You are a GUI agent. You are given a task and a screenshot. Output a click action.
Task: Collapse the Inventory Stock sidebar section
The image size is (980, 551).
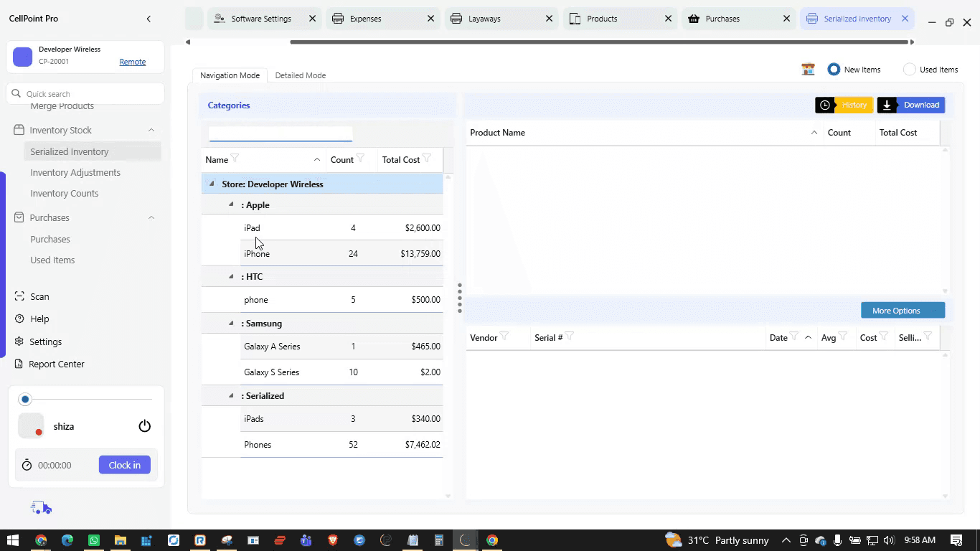coord(151,130)
